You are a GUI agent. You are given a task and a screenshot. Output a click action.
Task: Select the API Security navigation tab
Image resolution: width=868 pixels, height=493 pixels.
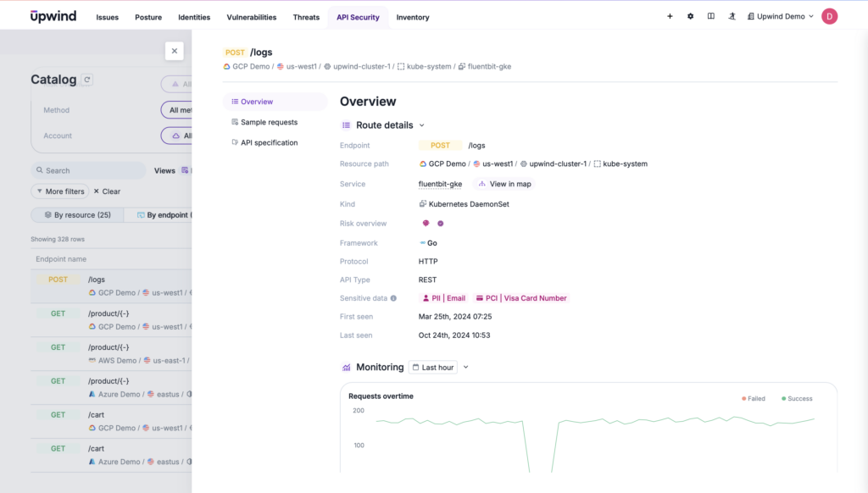(357, 16)
